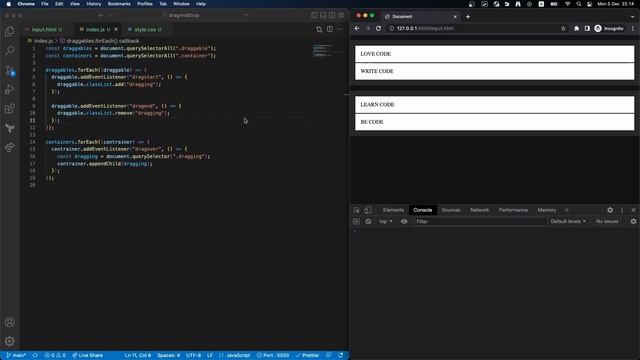Open VS Code Manage gear menu

point(10,341)
